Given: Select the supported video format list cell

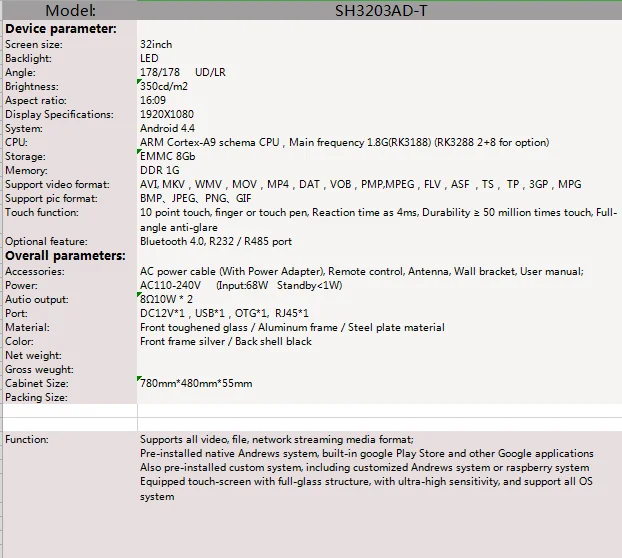Looking at the screenshot, I should coord(360,185).
